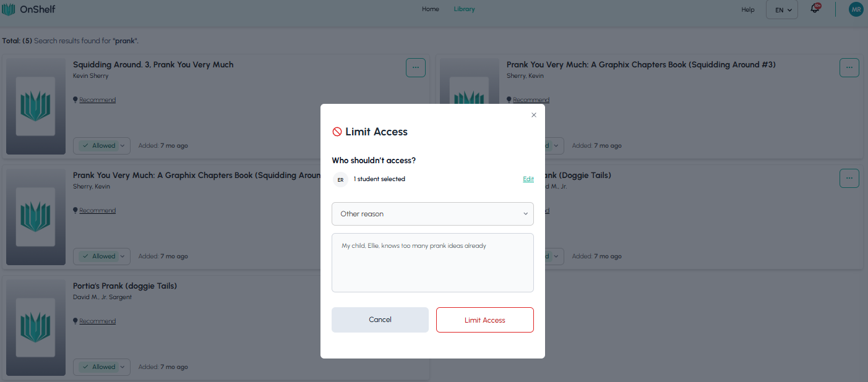Open more options for Squidding Around 3

click(x=415, y=67)
